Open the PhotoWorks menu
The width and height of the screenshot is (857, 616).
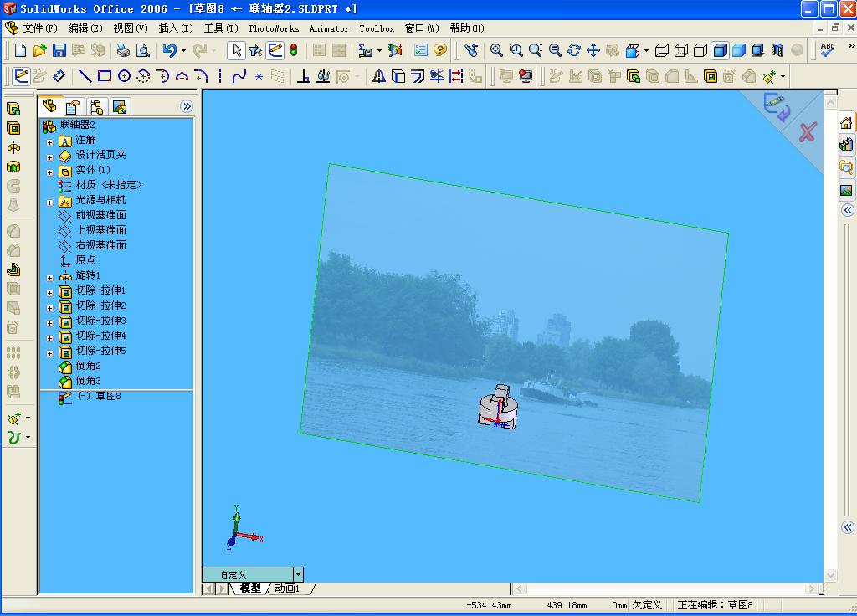(x=274, y=28)
